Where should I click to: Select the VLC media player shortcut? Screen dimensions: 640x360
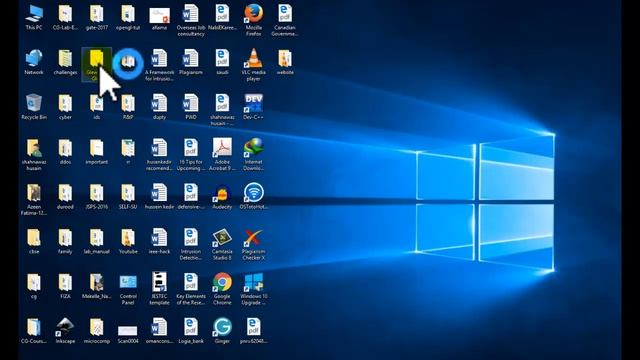click(253, 65)
